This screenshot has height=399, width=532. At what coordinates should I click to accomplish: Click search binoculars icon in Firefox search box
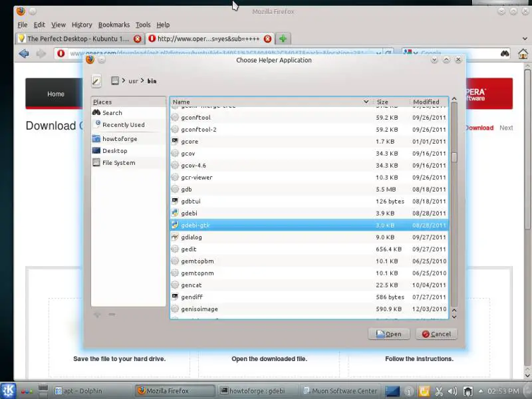(505, 53)
